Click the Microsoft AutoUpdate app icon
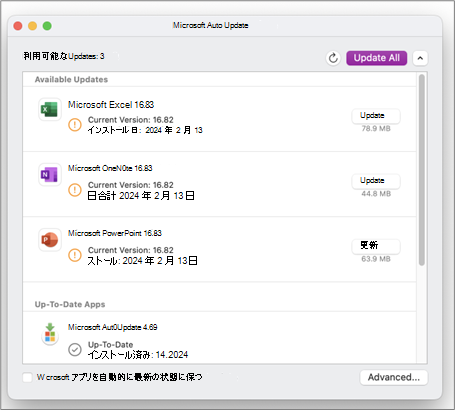This screenshot has width=455, height=410. [50, 334]
